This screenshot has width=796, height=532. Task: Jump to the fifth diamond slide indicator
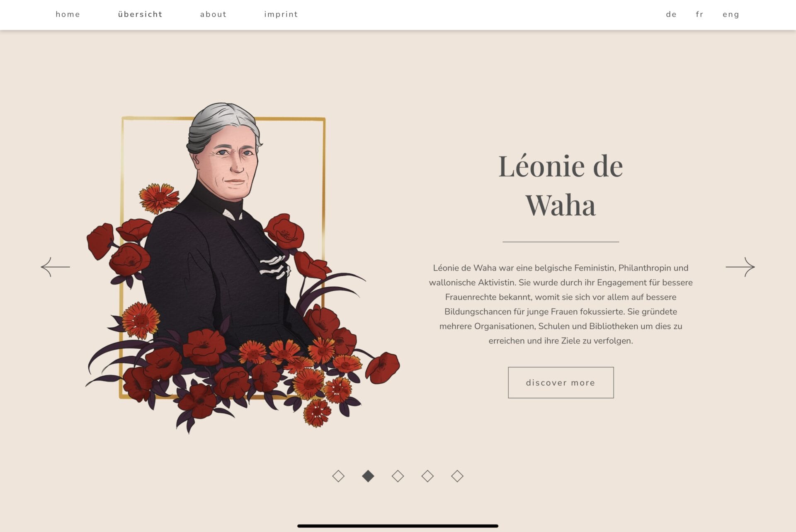coord(457,476)
